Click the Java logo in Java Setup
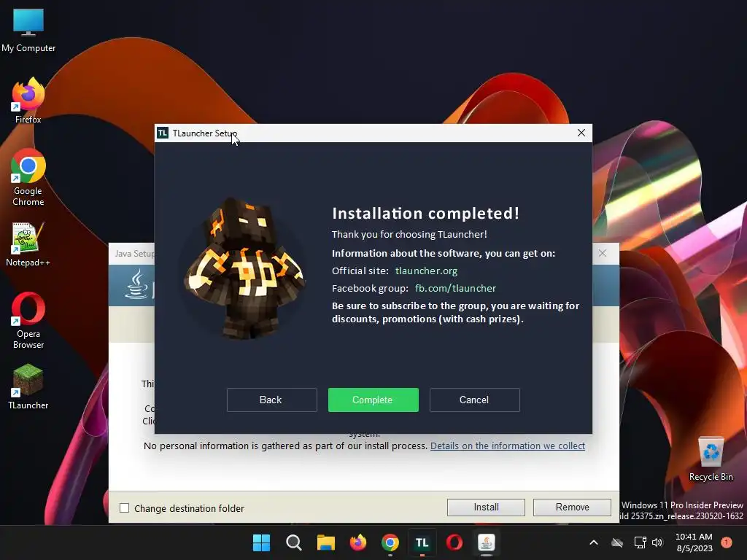 [x=137, y=285]
